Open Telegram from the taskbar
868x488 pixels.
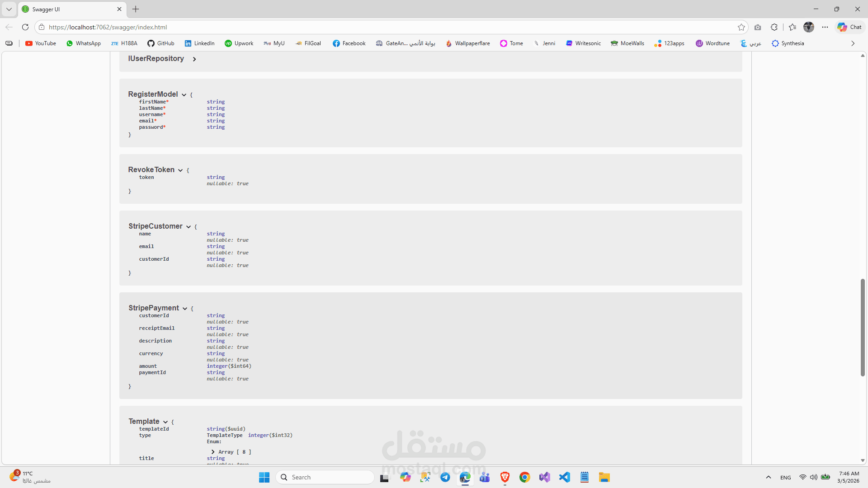coord(445,477)
